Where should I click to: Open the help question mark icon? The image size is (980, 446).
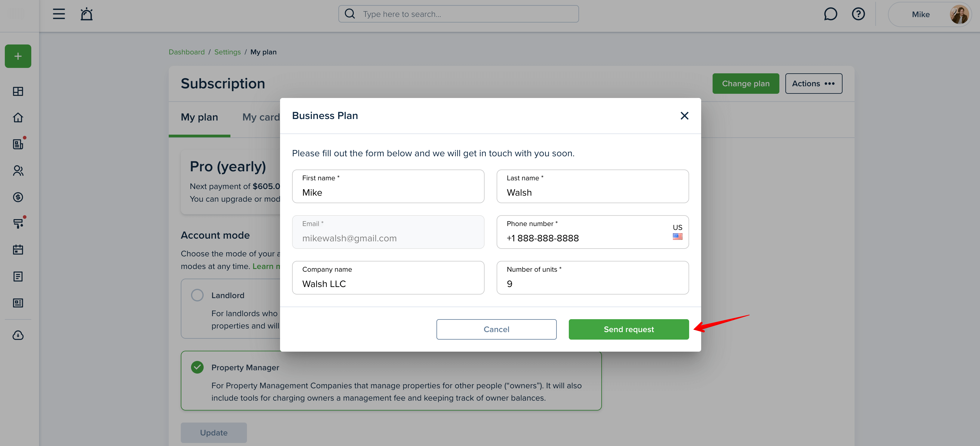coord(858,14)
